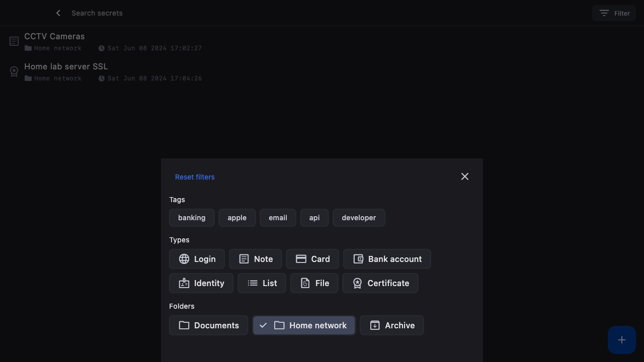Select the email tag chip

pos(278,218)
